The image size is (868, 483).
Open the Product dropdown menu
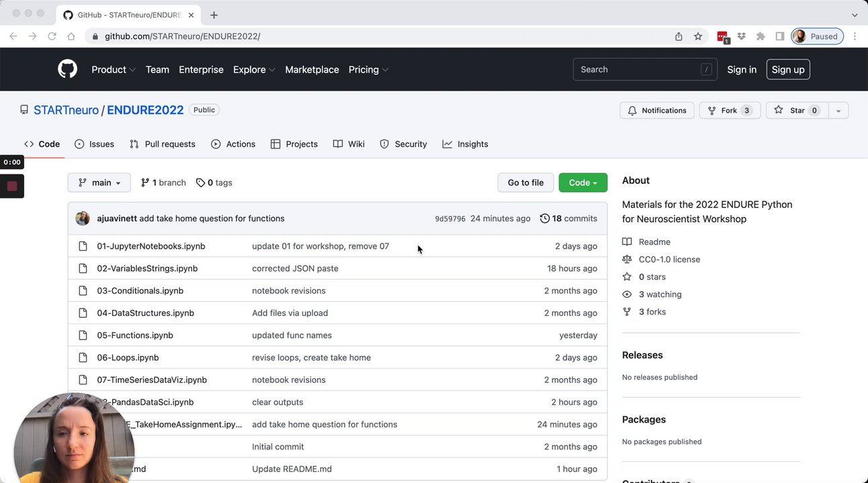[x=113, y=69]
